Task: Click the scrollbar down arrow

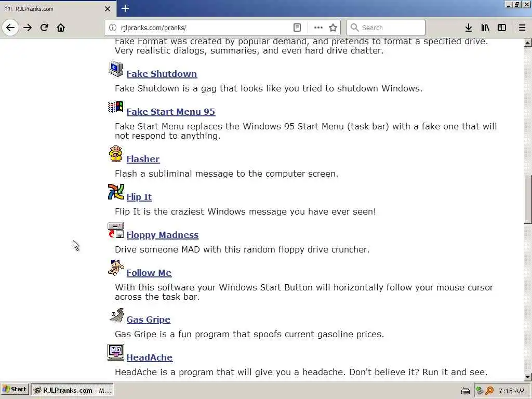Action: [x=528, y=377]
